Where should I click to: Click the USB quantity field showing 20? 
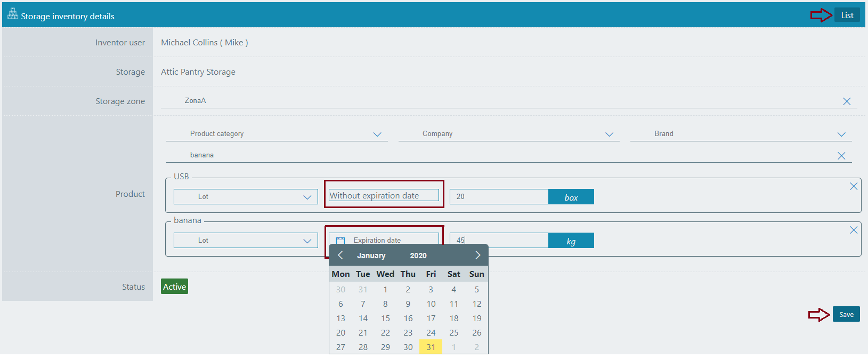[x=499, y=197]
